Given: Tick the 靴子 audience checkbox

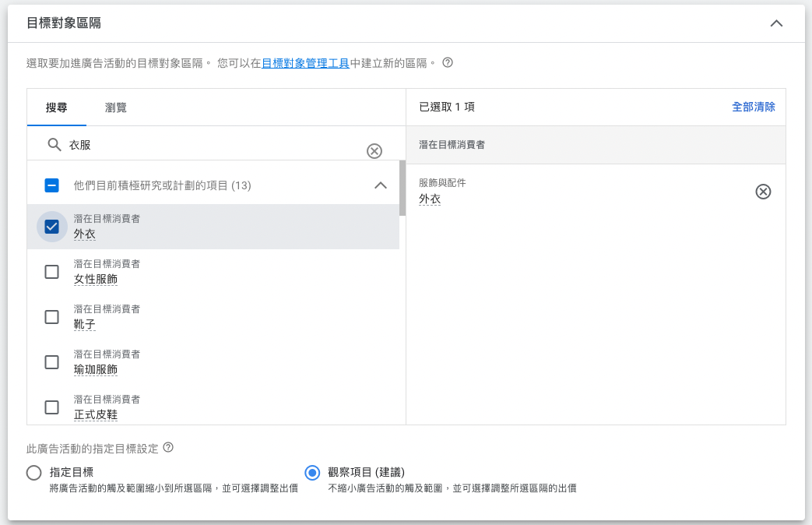Looking at the screenshot, I should pyautogui.click(x=52, y=317).
